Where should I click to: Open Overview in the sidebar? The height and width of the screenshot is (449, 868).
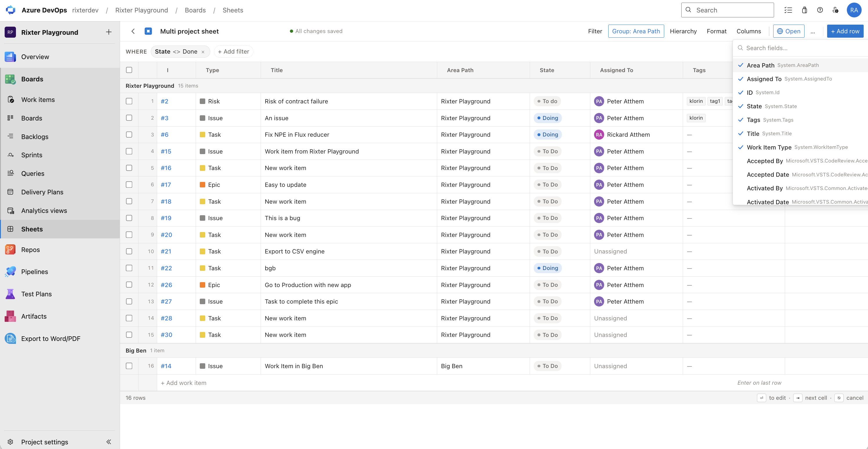tap(60, 56)
